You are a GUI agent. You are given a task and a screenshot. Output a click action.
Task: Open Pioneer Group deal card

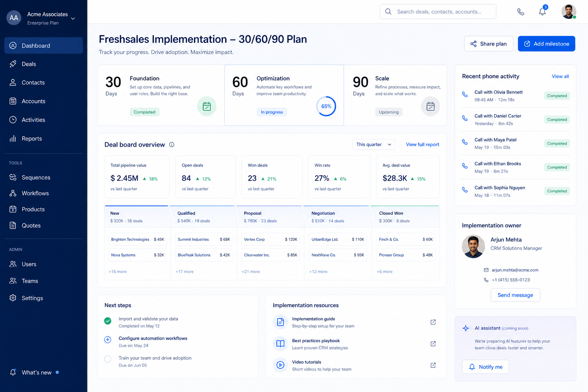click(406, 255)
